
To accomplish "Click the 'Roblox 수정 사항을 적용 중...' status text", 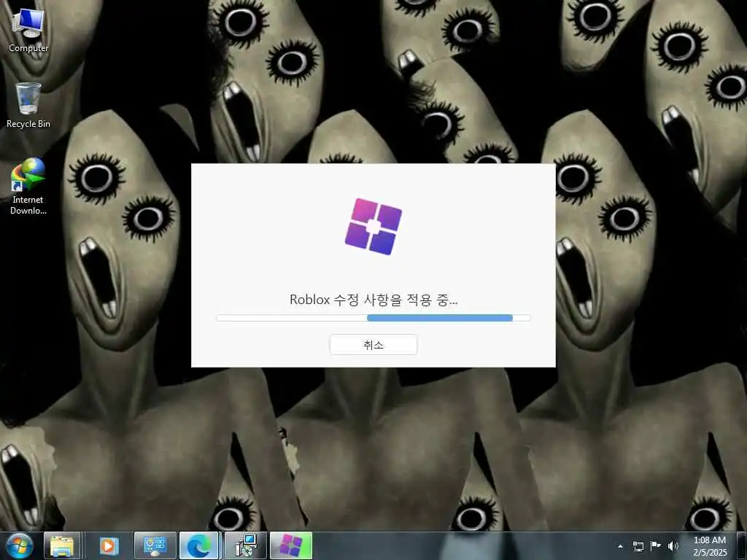I will (x=373, y=300).
